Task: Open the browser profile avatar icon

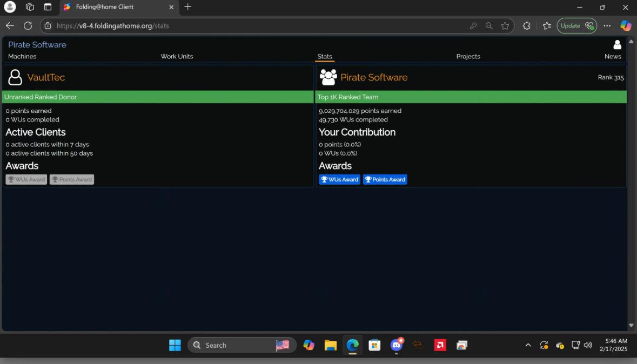Action: [10, 7]
